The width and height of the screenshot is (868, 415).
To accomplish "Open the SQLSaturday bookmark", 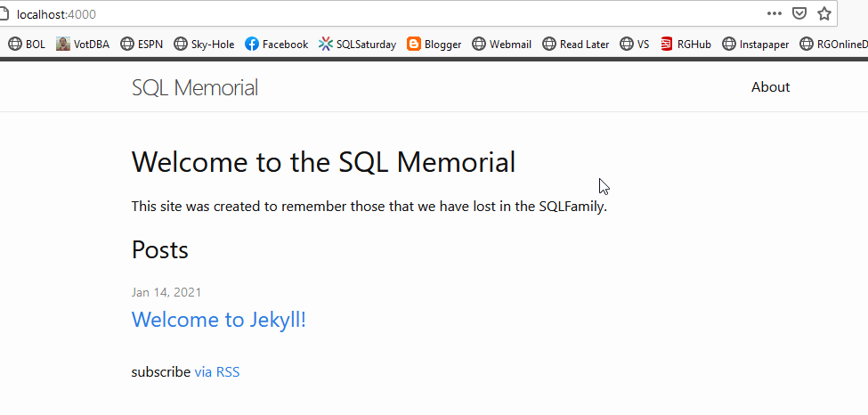I will pos(357,44).
